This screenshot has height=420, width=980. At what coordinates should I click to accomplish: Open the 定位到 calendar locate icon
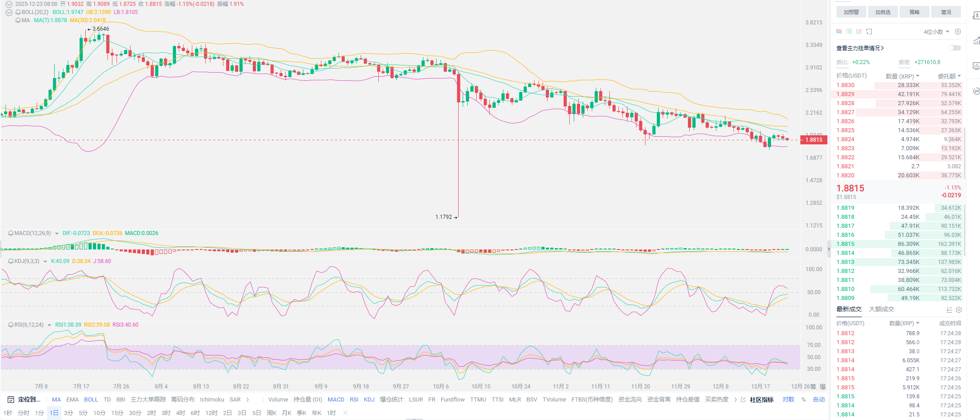tap(11, 400)
